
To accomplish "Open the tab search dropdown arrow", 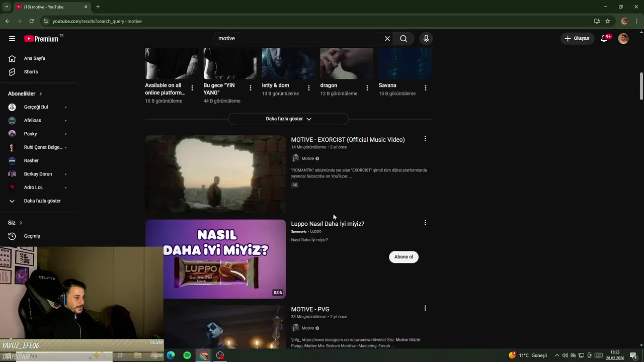I will [7, 7].
